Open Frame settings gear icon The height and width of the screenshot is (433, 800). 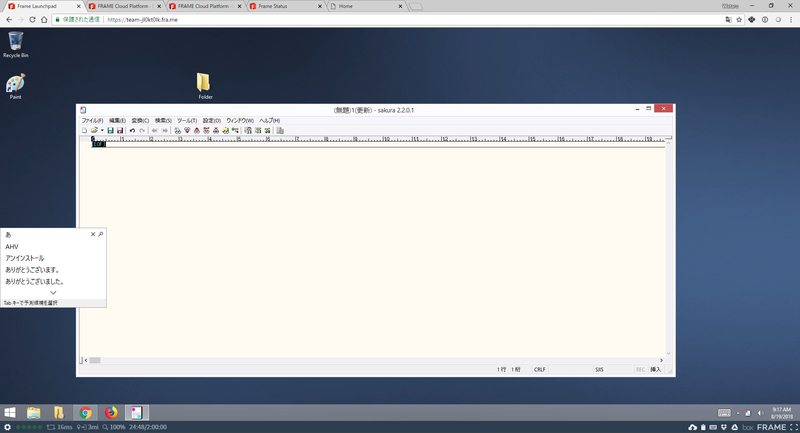[x=7, y=427]
